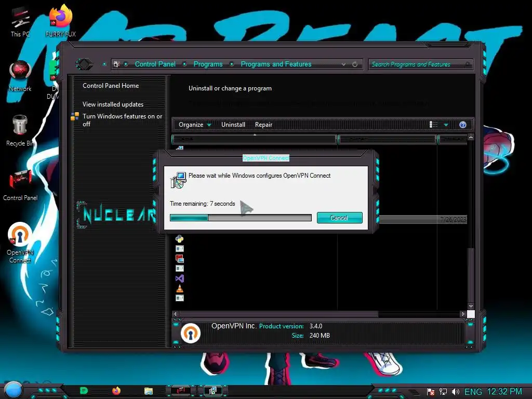Switch to the Control Panel taskbar button
The width and height of the screenshot is (532, 399).
[x=180, y=391]
